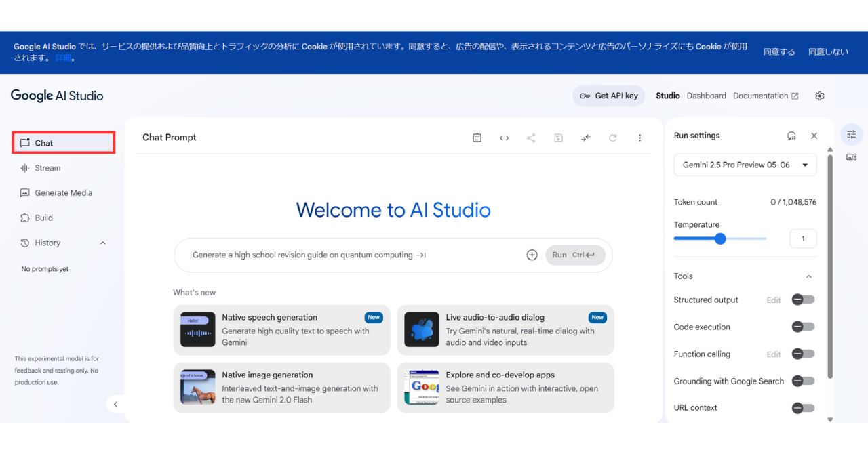The height and width of the screenshot is (454, 868).
Task: Close the Run settings panel
Action: click(x=814, y=136)
